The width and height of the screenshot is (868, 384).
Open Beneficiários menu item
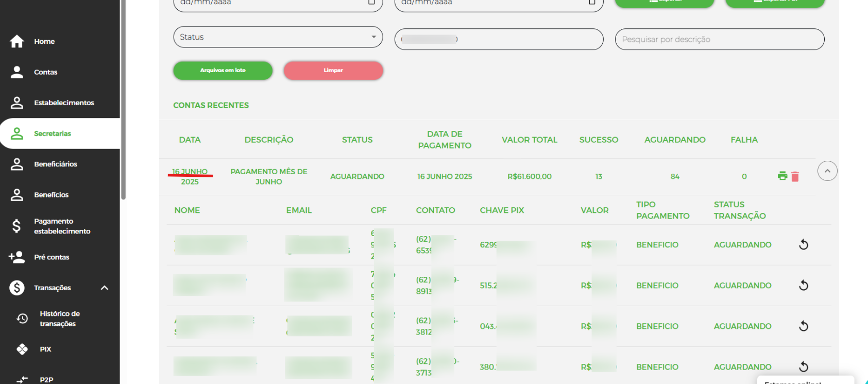point(55,164)
